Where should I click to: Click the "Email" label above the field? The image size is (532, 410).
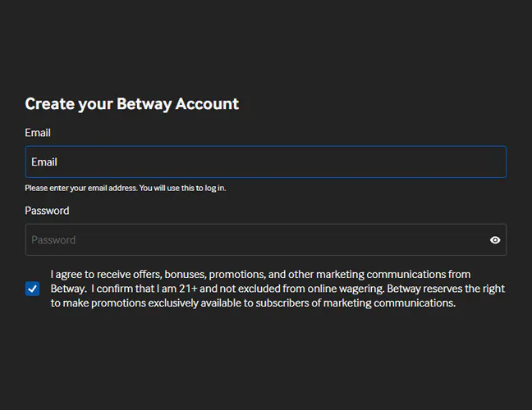point(38,133)
